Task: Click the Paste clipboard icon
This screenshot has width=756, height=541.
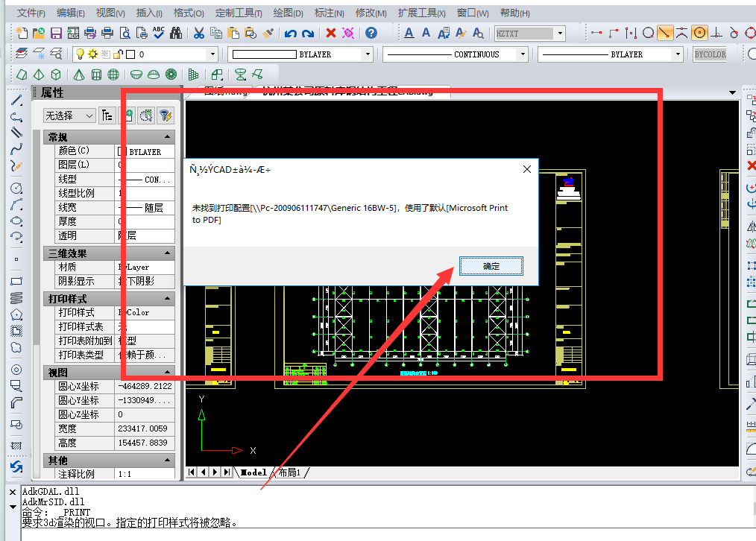Action: (233, 33)
